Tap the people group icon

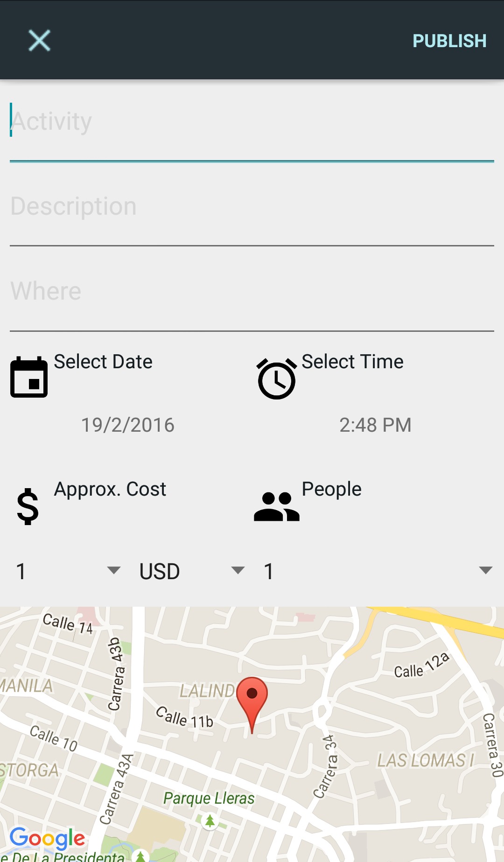coord(276,506)
